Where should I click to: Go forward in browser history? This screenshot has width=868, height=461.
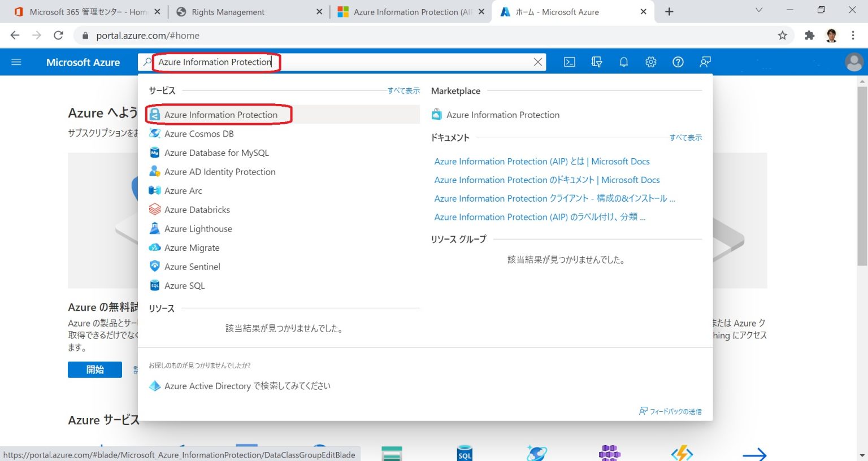(37, 36)
